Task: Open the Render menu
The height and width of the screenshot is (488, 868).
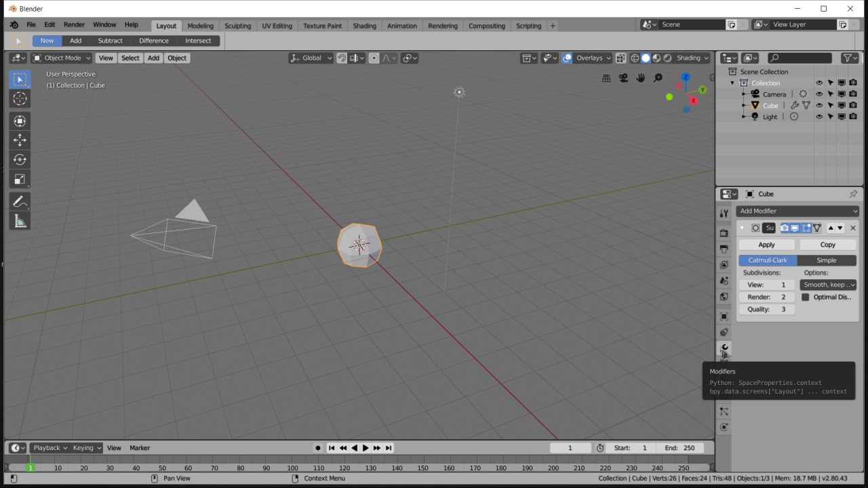Action: pyautogui.click(x=74, y=25)
